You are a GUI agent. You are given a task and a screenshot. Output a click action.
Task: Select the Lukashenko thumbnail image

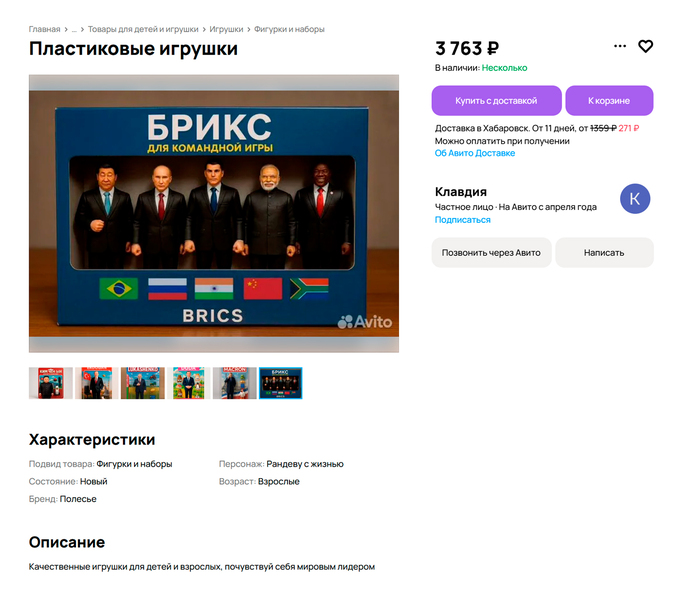(x=142, y=383)
